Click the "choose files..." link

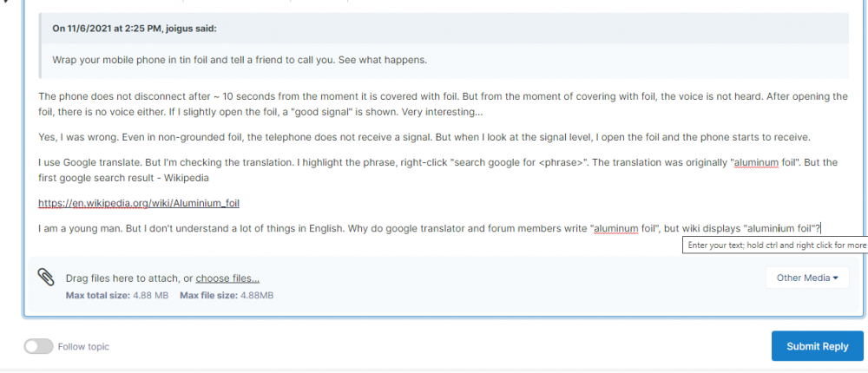click(x=227, y=278)
